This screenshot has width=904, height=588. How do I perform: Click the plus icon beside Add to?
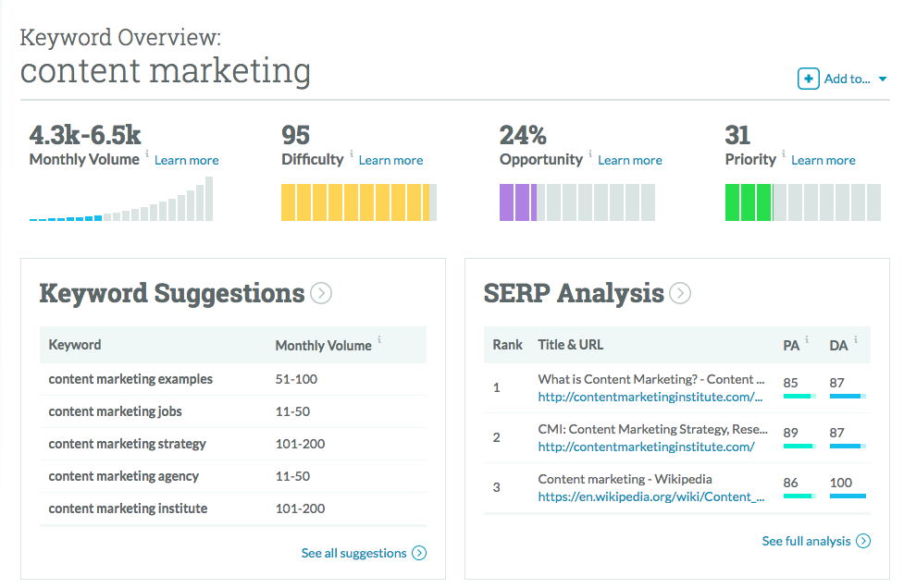point(809,79)
